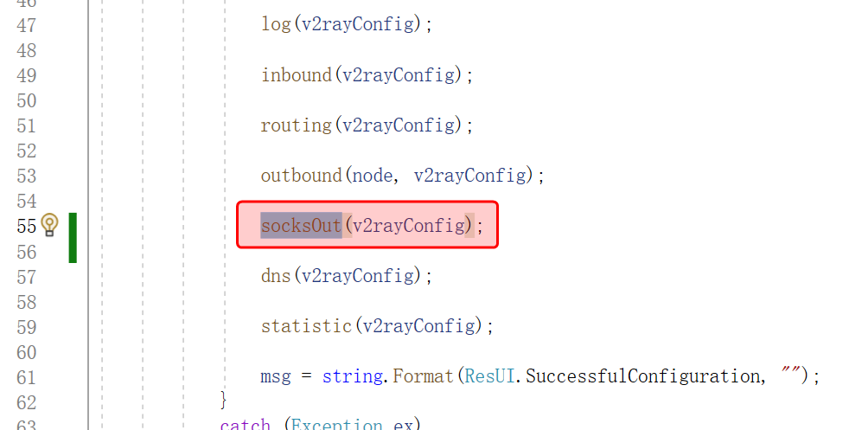Click line number 47 in the gutter
The height and width of the screenshot is (430, 868).
click(x=27, y=25)
